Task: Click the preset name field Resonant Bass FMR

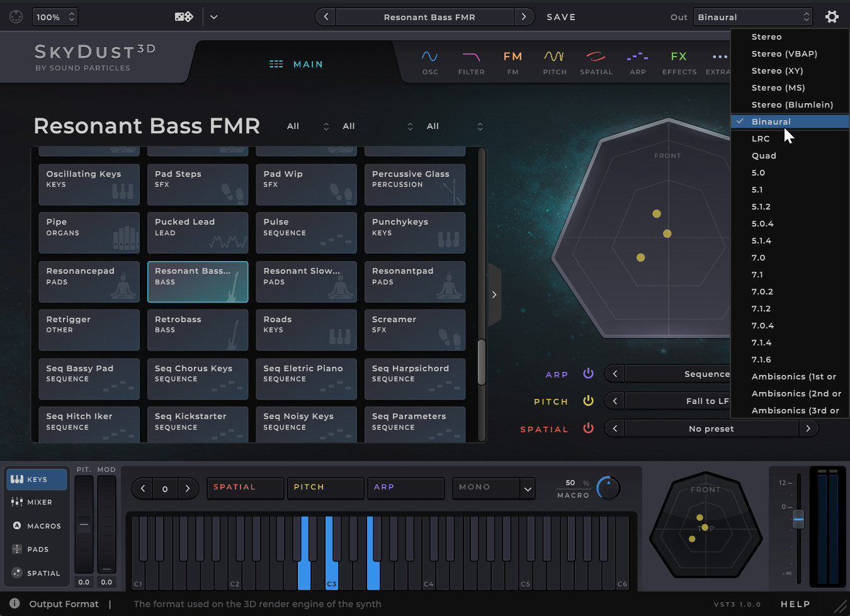Action: [x=425, y=17]
